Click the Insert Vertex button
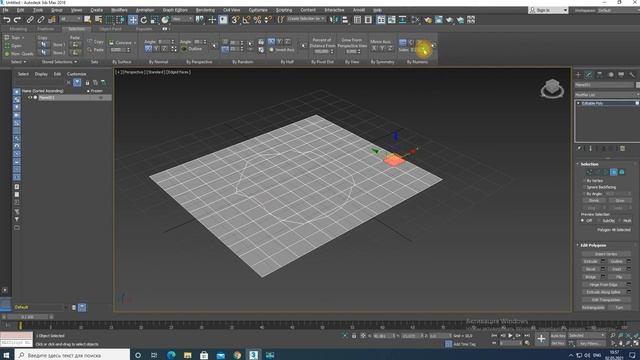 tap(606, 254)
